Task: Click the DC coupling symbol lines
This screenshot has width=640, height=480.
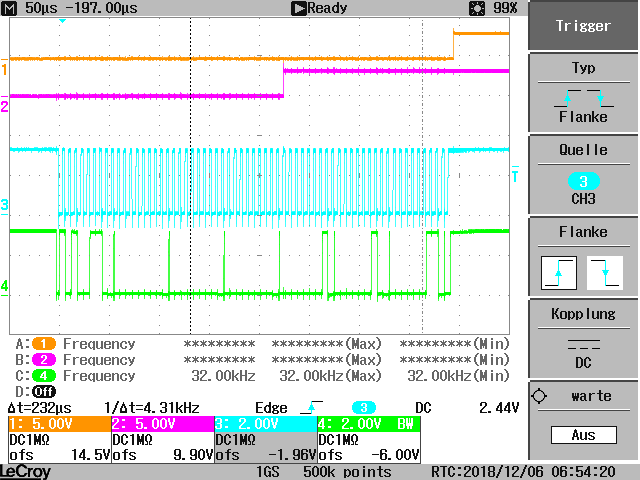Action: pos(584,344)
